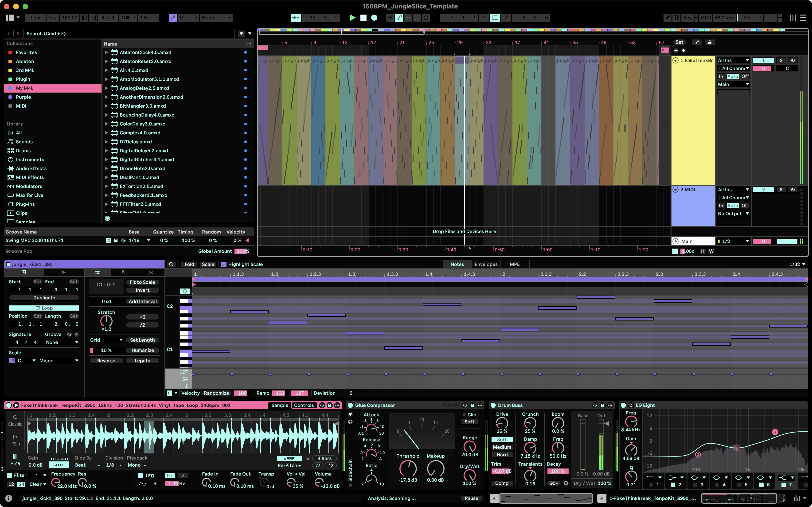Select Simpler 1-Shot playback mode
812x507 pixels.
[x=15, y=440]
